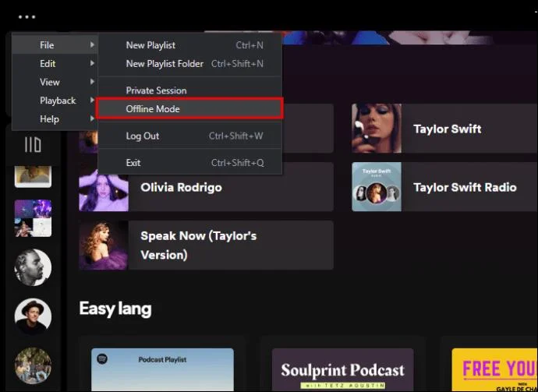Select New Playlist Folder option
The width and height of the screenshot is (538, 392).
tap(190, 63)
